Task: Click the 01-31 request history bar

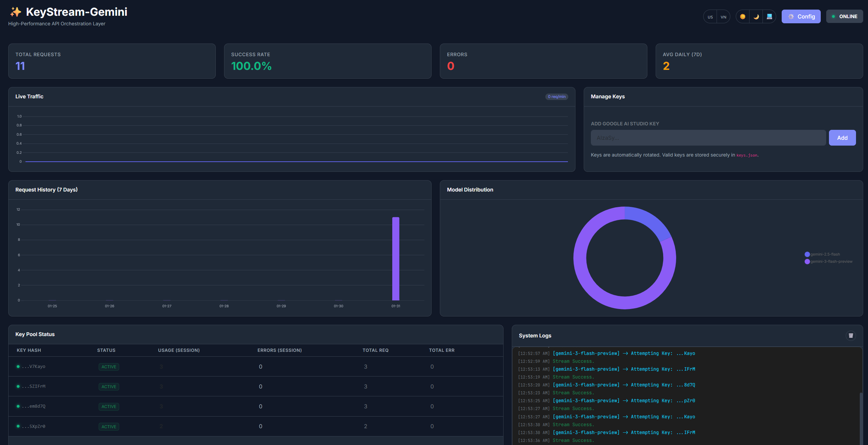Action: coord(396,259)
